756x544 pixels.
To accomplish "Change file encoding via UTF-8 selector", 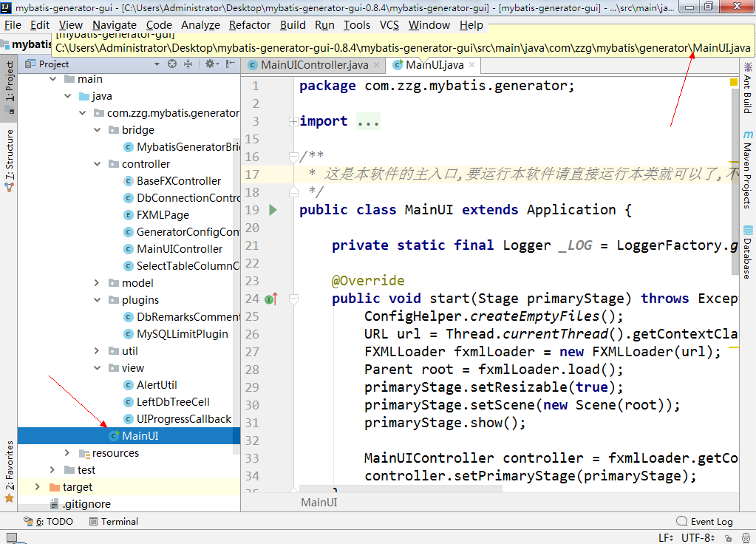I will tap(697, 538).
